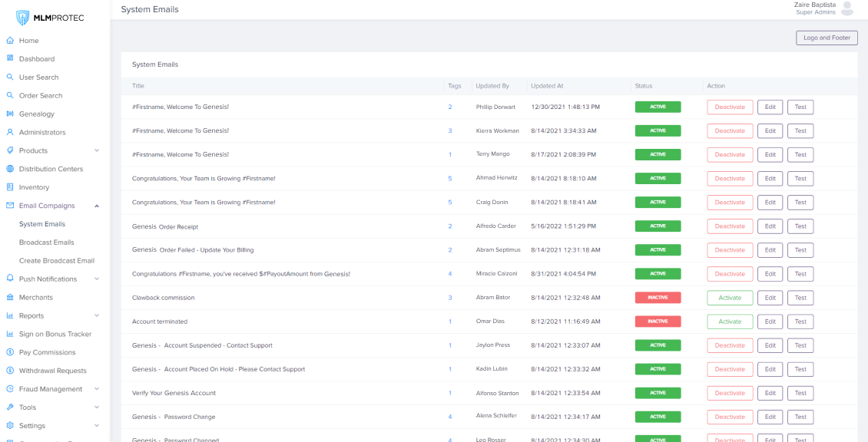868x442 pixels.
Task: Open Broadcast Emails menu item
Action: 47,242
